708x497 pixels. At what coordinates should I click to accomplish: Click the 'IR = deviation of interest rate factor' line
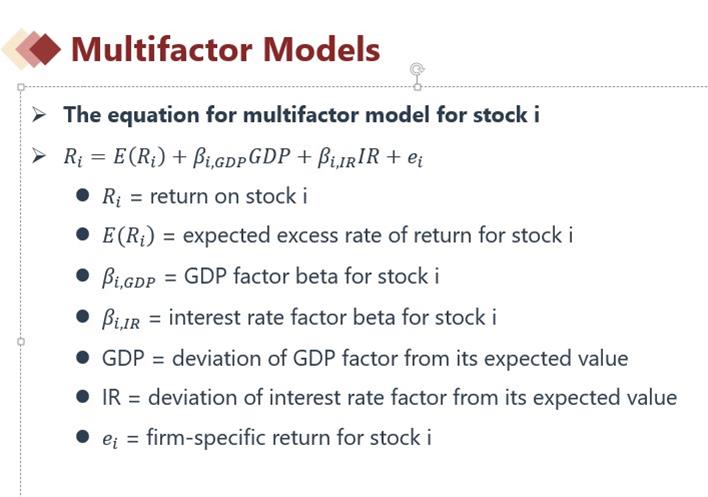pos(390,398)
